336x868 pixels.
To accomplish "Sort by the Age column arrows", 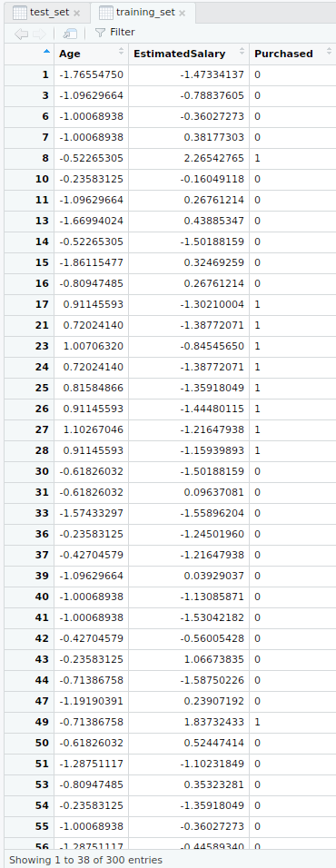I will tap(122, 52).
